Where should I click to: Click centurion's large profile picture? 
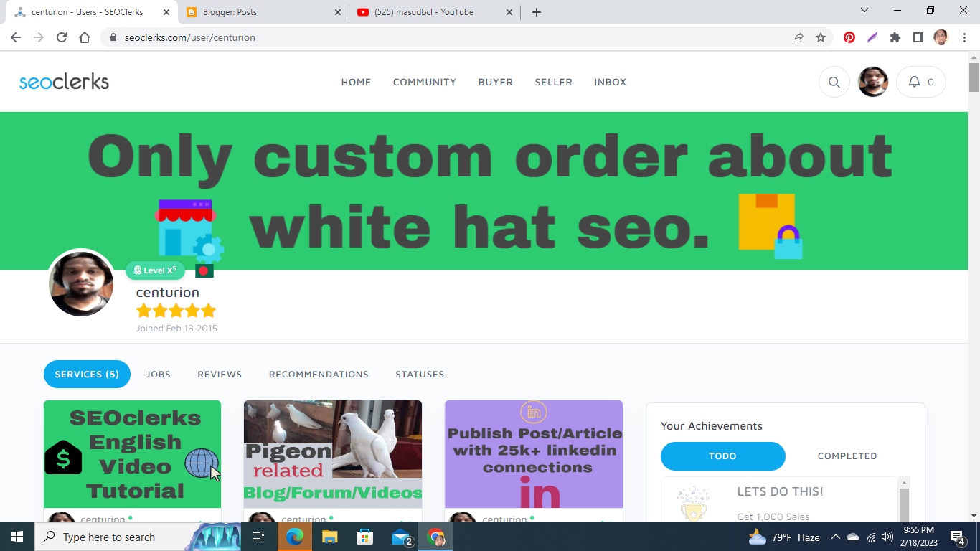[81, 284]
